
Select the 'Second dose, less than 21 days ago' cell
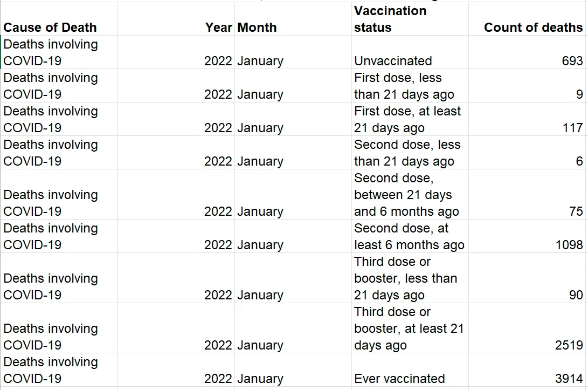[x=410, y=153]
